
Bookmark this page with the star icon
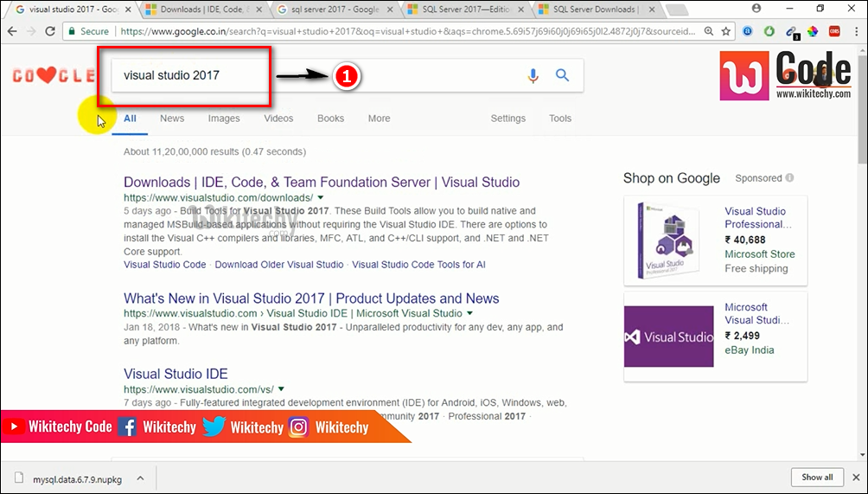pyautogui.click(x=726, y=31)
